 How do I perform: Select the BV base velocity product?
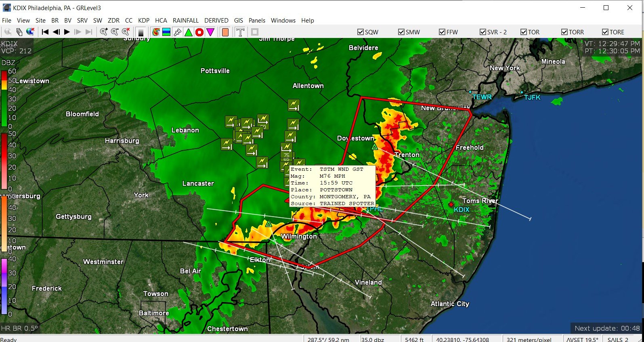click(68, 20)
